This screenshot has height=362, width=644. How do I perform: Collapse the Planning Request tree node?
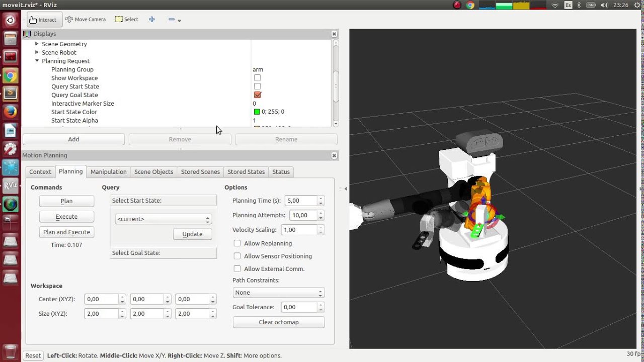pyautogui.click(x=37, y=61)
